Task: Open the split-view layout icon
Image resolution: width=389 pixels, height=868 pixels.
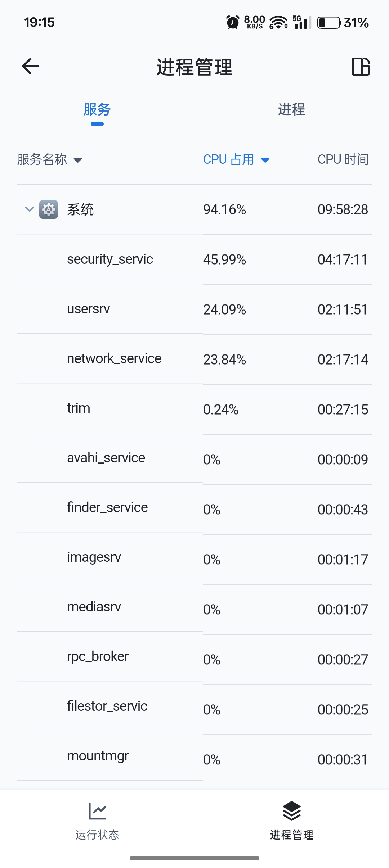Action: [x=361, y=67]
